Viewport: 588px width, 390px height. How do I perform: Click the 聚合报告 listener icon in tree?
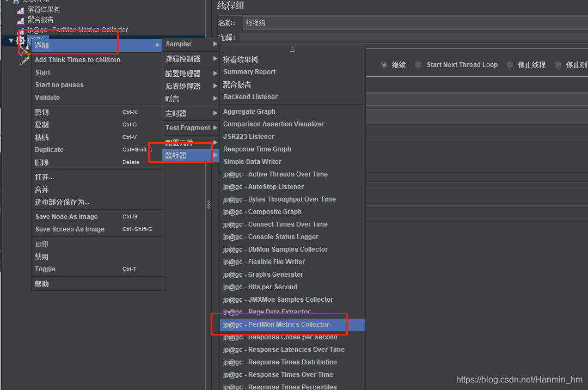click(21, 20)
